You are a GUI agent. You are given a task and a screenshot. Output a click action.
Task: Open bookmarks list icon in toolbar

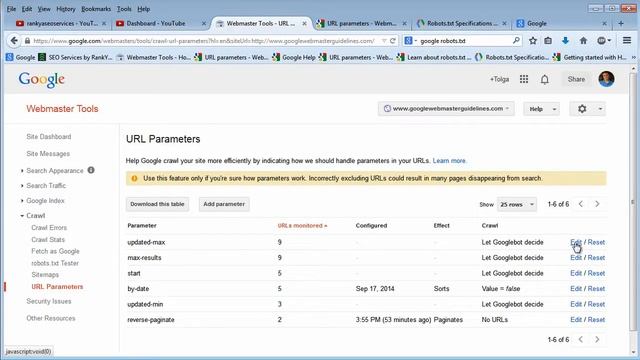[548, 40]
